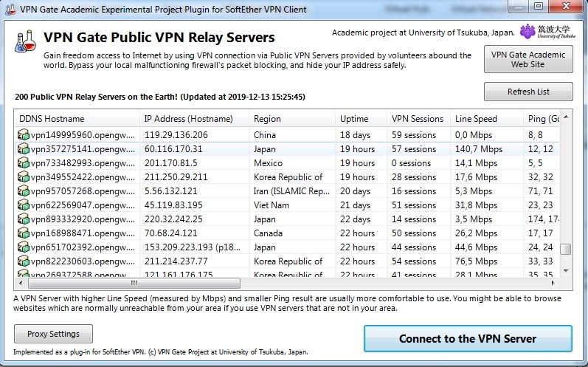Click the vertical scrollbar thumb

pyautogui.click(x=566, y=249)
